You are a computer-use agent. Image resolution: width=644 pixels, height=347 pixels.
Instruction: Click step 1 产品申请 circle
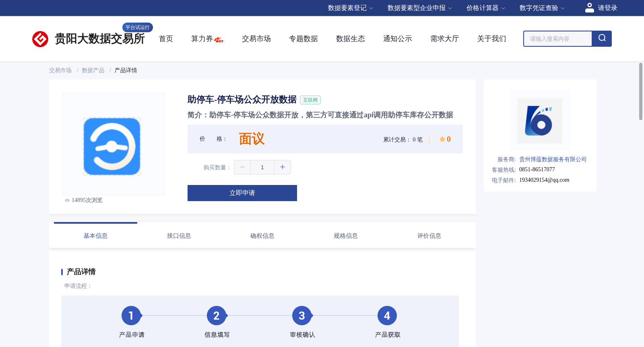131,316
